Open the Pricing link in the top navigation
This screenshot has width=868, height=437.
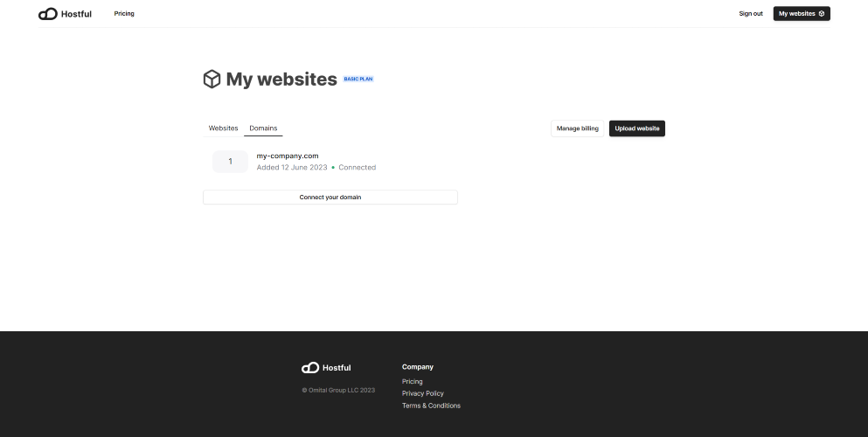point(124,14)
